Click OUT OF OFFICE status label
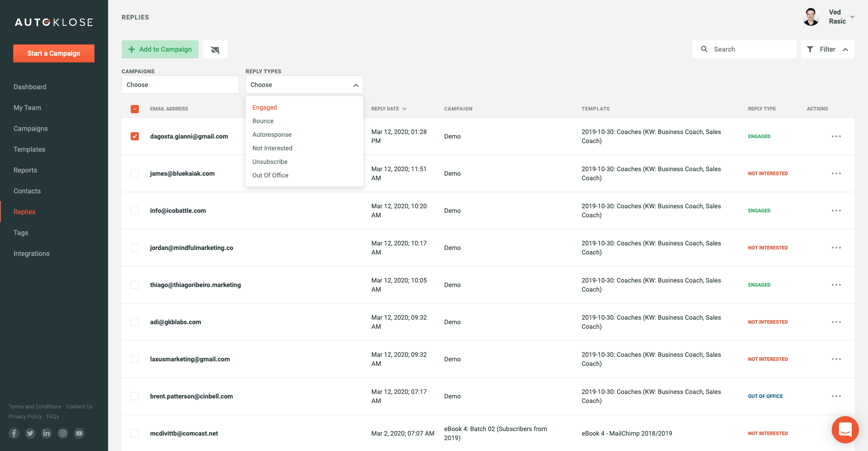Screen dimensions: 868x451 point(765,396)
